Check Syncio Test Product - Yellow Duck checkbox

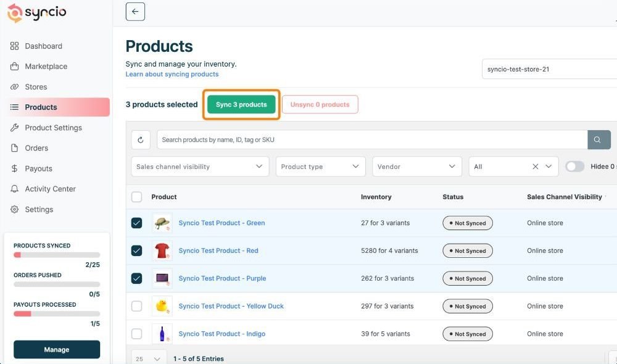coord(136,306)
